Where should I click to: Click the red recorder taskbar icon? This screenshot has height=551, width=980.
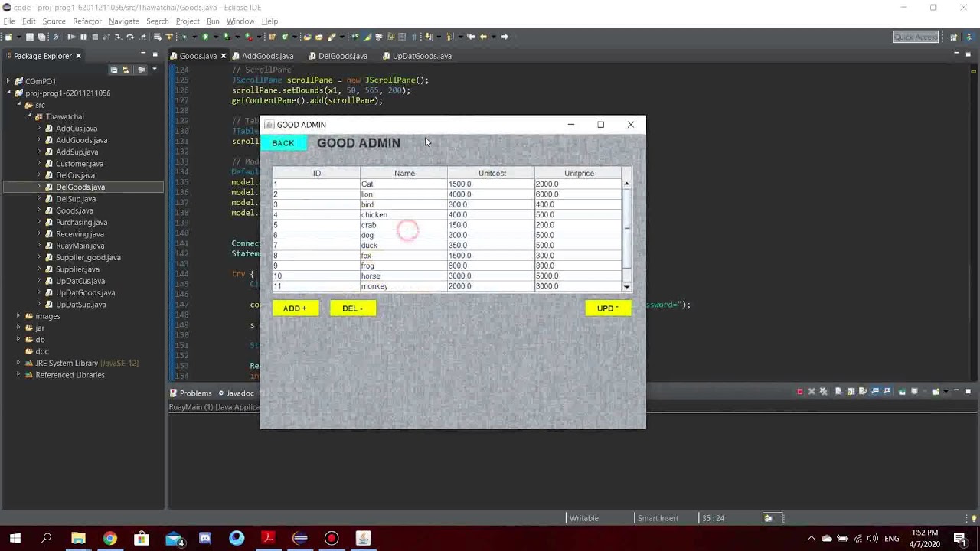pos(332,539)
